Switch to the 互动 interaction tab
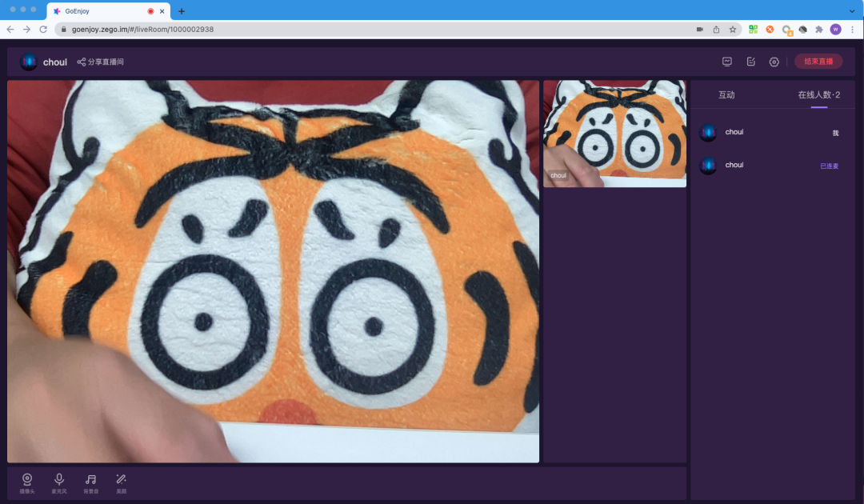The height and width of the screenshot is (504, 864). 726,95
